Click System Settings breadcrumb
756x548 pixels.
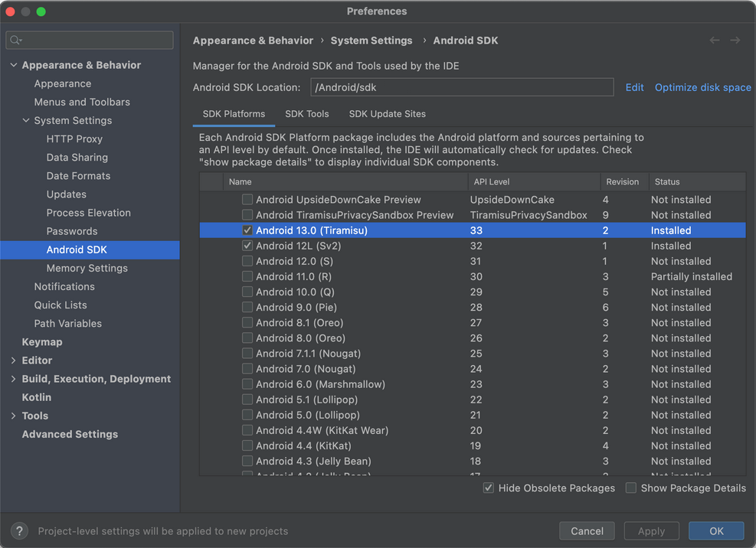[x=371, y=41]
